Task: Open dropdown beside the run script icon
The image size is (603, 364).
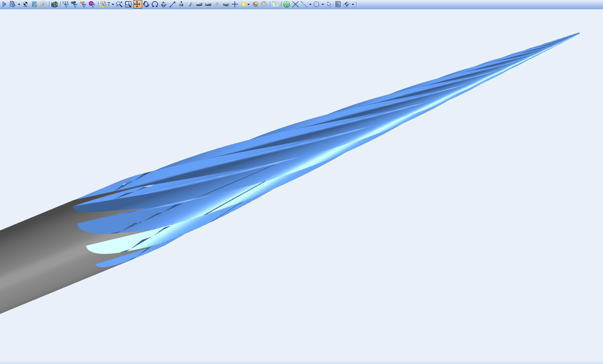Action: pyautogui.click(x=19, y=5)
